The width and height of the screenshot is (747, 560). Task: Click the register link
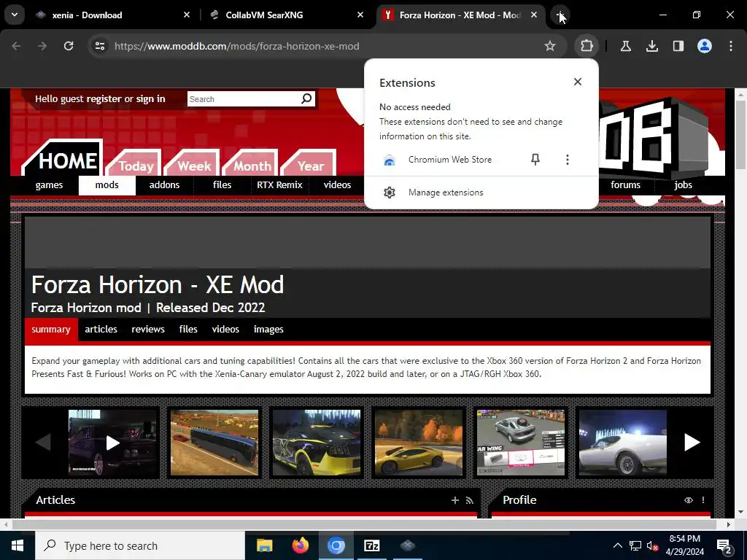(x=104, y=98)
